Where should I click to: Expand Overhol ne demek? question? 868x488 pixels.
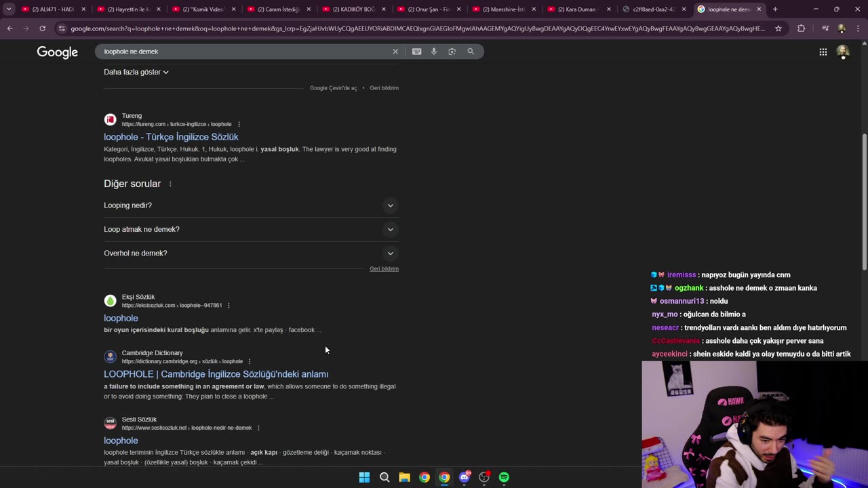coord(251,253)
